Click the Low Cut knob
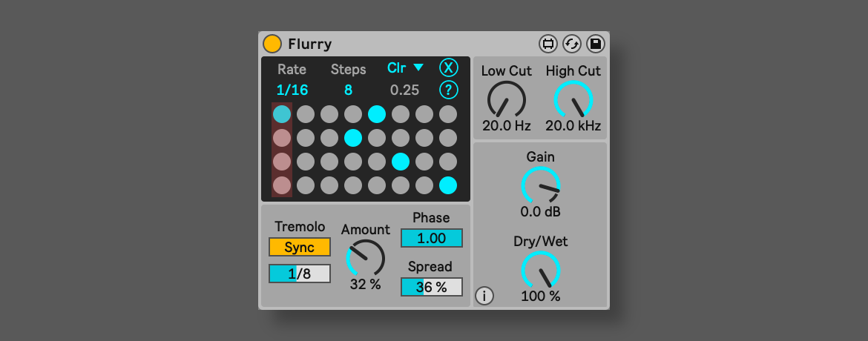 506,99
